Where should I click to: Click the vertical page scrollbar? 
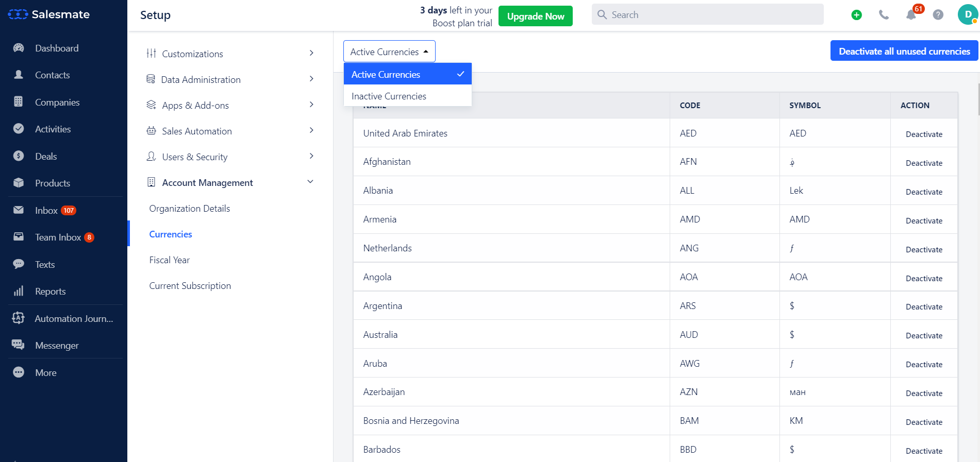[x=978, y=99]
